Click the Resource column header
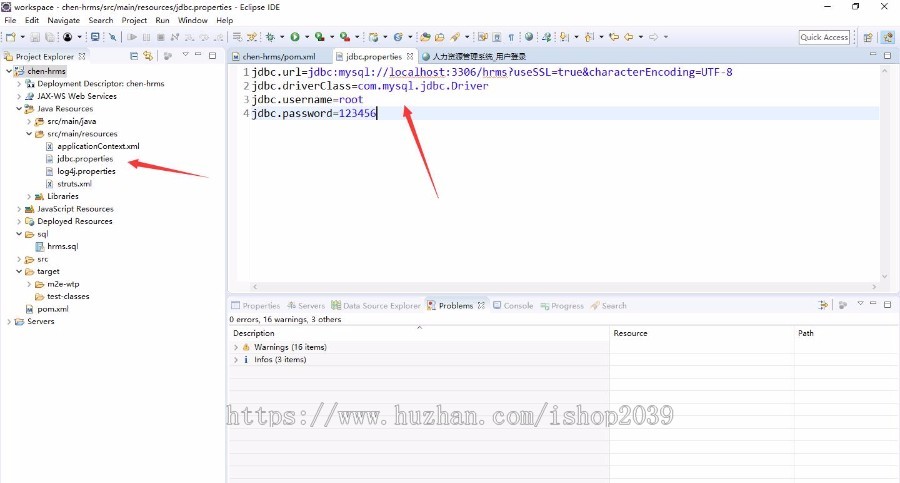The width and height of the screenshot is (900, 483). 702,333
